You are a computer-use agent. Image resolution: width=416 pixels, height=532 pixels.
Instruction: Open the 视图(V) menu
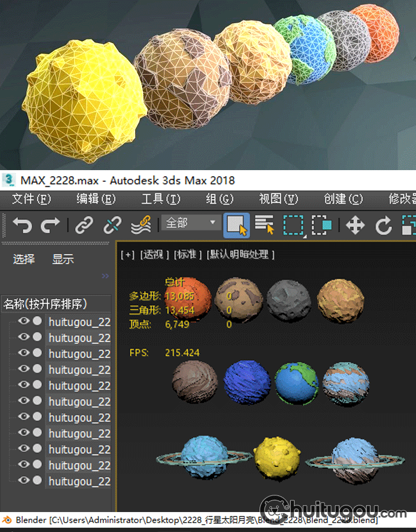pos(278,199)
